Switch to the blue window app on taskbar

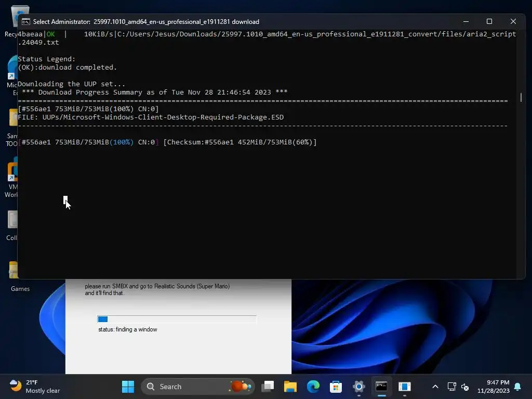click(x=404, y=387)
